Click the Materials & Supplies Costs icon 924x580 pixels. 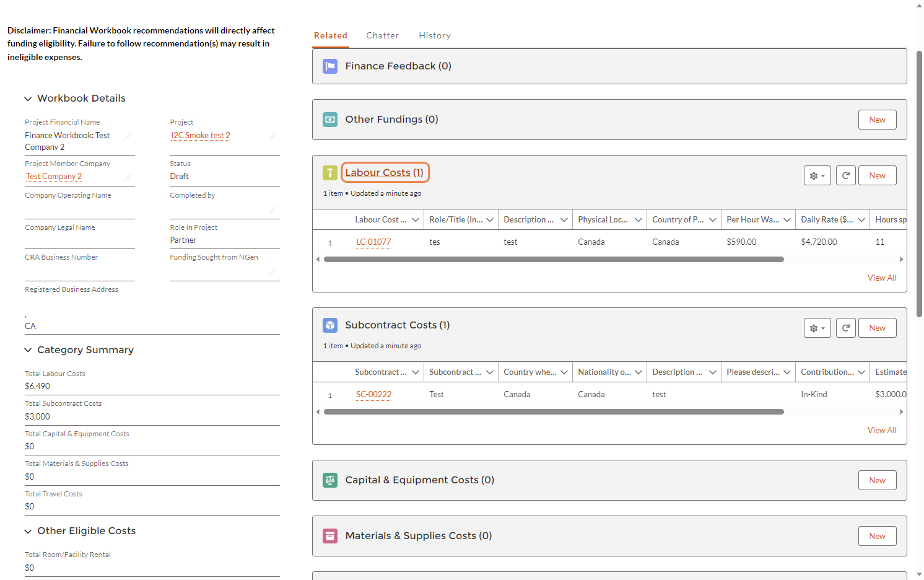330,536
